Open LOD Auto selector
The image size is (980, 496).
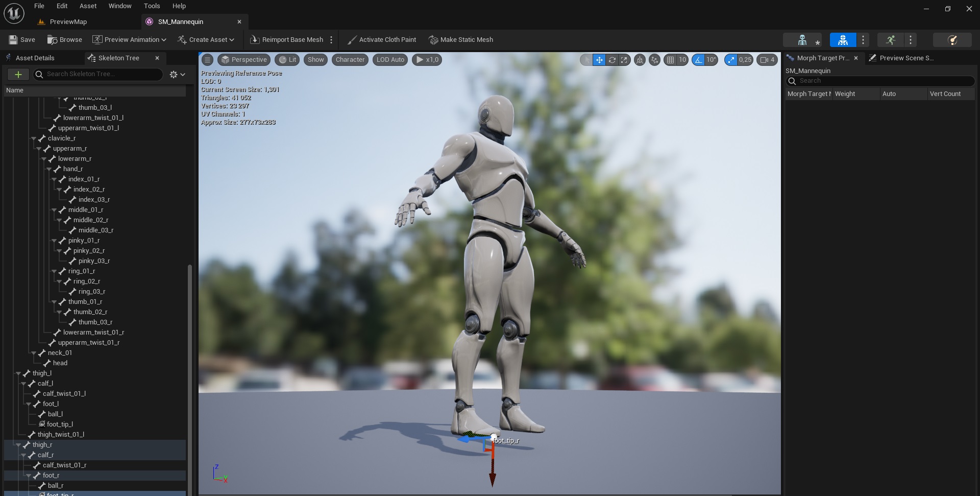[390, 60]
